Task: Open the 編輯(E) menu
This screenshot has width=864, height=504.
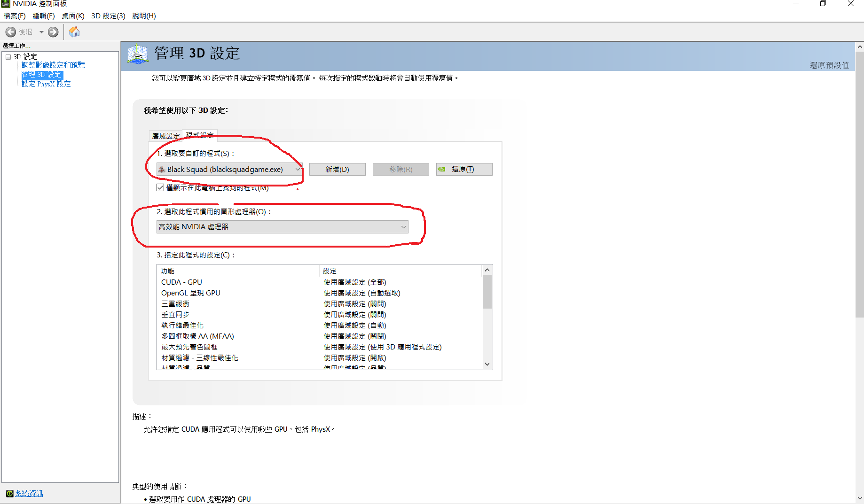Action: [x=44, y=16]
